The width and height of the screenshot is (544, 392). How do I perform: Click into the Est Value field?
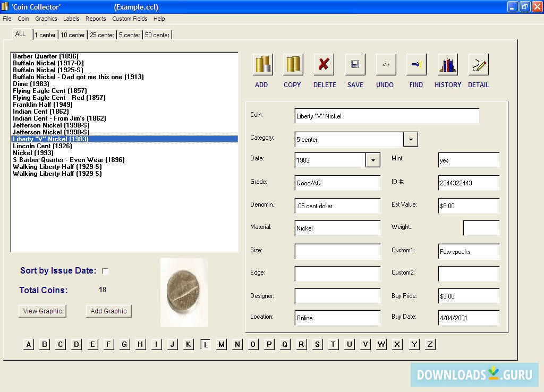[468, 206]
